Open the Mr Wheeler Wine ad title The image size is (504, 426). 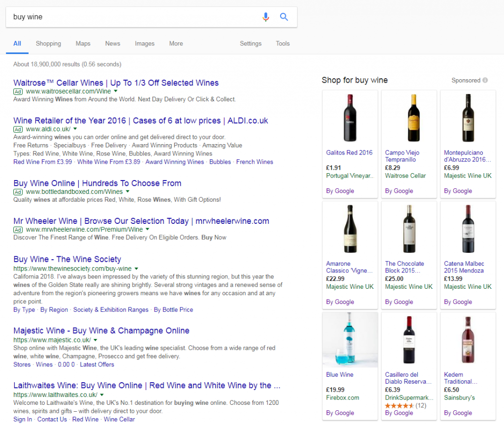(141, 221)
